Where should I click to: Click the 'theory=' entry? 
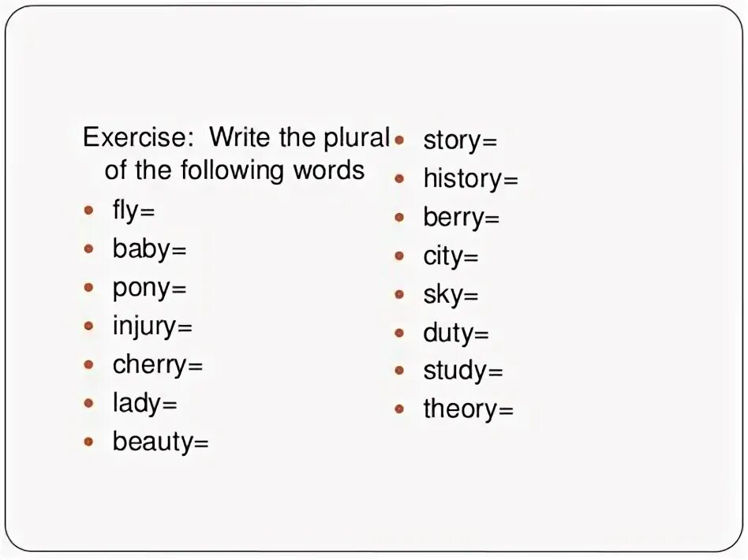(468, 409)
